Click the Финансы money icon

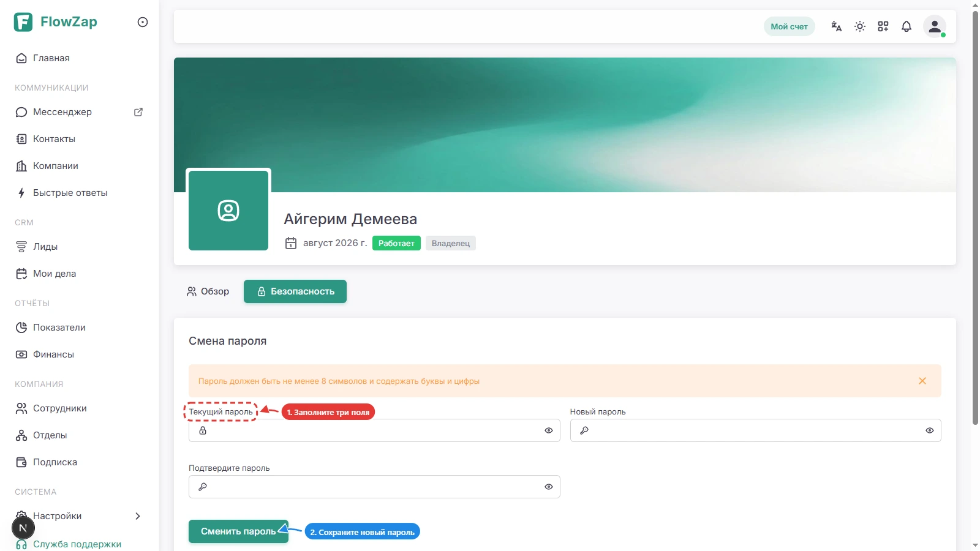tap(21, 354)
